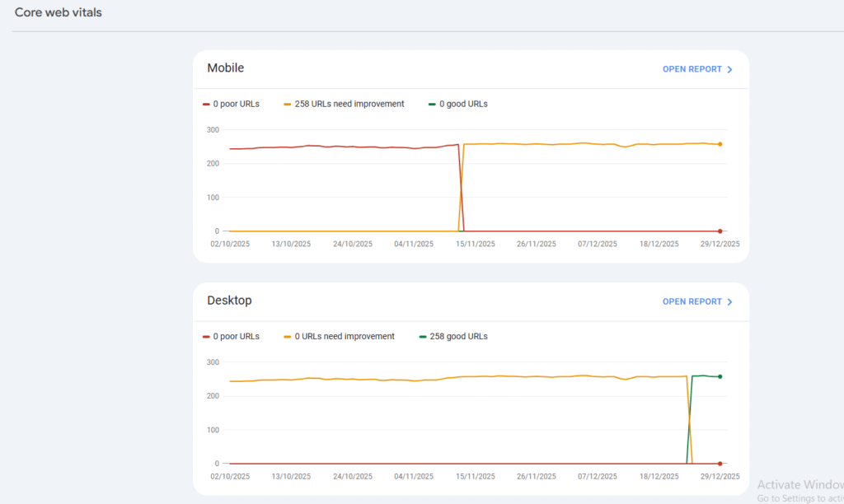Viewport: 844px width, 504px height.
Task: Click the red endpoint dot on the Mobile chart
Action: coord(720,231)
